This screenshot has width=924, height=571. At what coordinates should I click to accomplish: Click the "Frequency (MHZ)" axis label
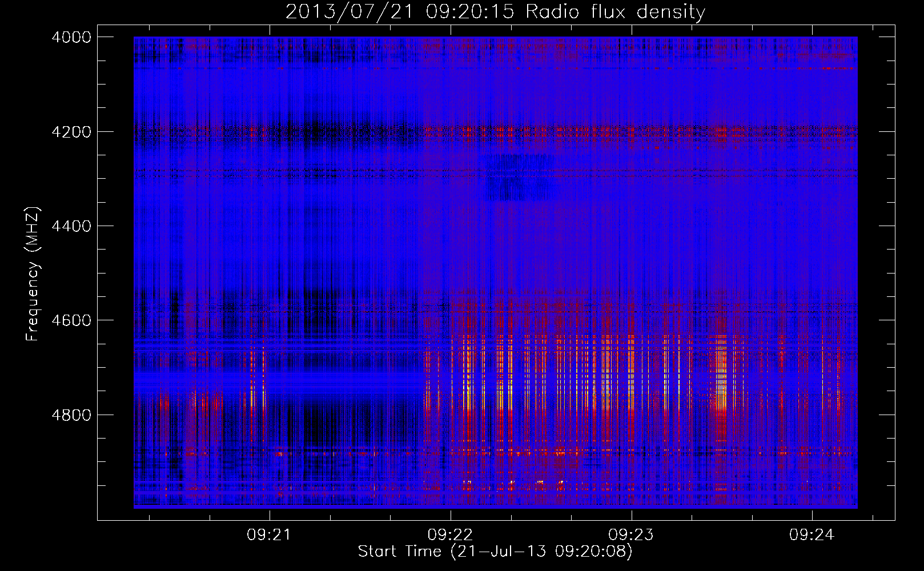tap(33, 274)
